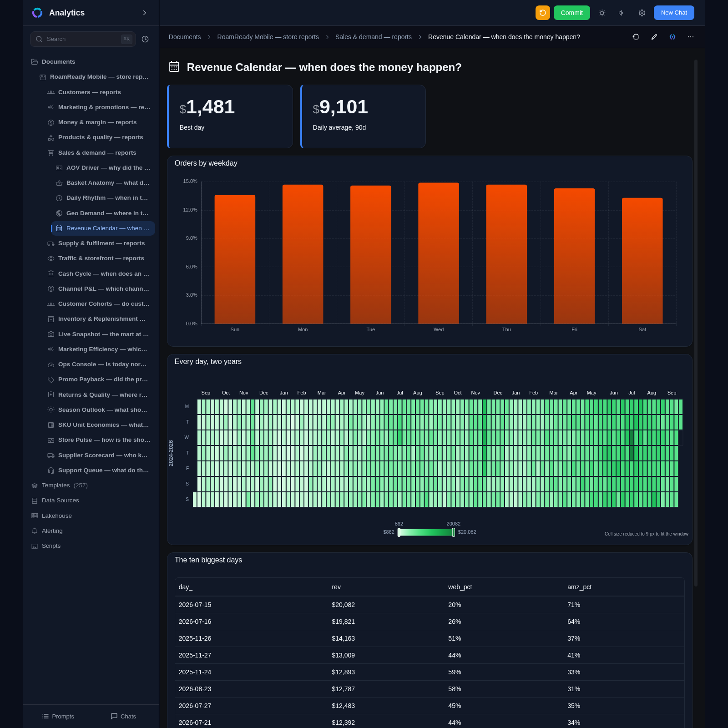This screenshot has width=728, height=728.
Task: Collapse Sales & demand — reports folder
Action: [97, 153]
